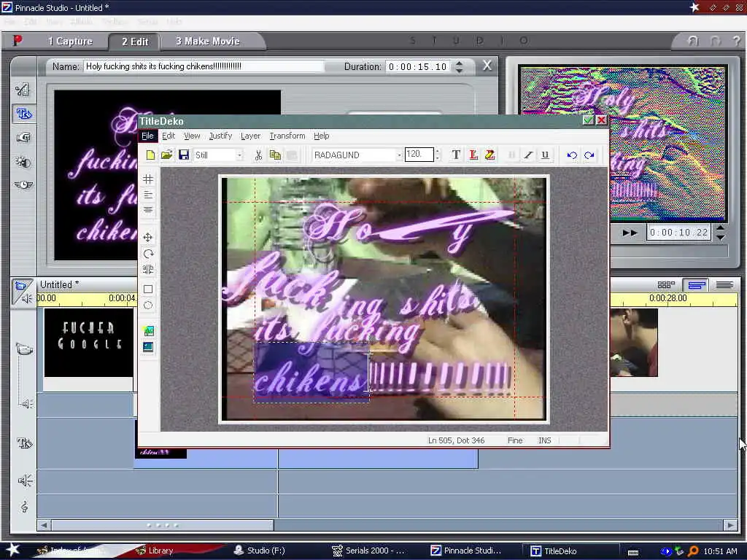747x560 pixels.
Task: Toggle the video track lock icon
Action: (x=24, y=350)
